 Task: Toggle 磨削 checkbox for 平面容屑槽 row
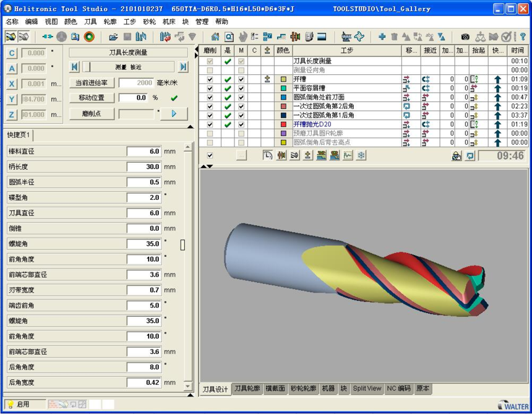pyautogui.click(x=210, y=88)
